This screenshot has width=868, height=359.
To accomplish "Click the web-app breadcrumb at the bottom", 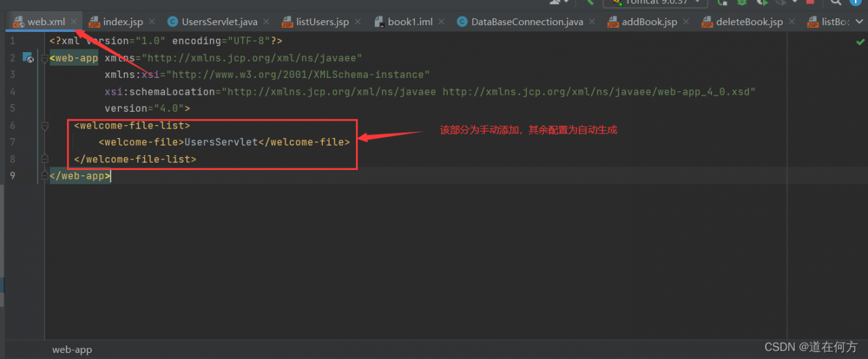I will point(72,350).
